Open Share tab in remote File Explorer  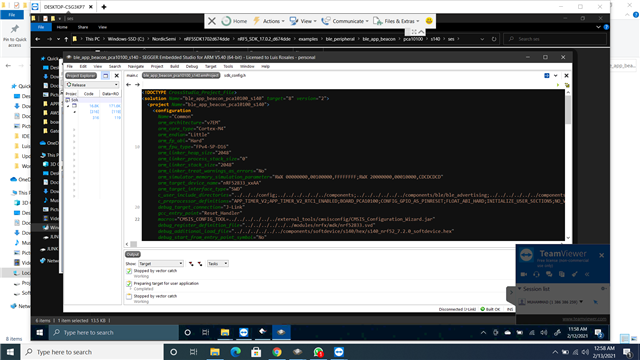[x=83, y=27]
